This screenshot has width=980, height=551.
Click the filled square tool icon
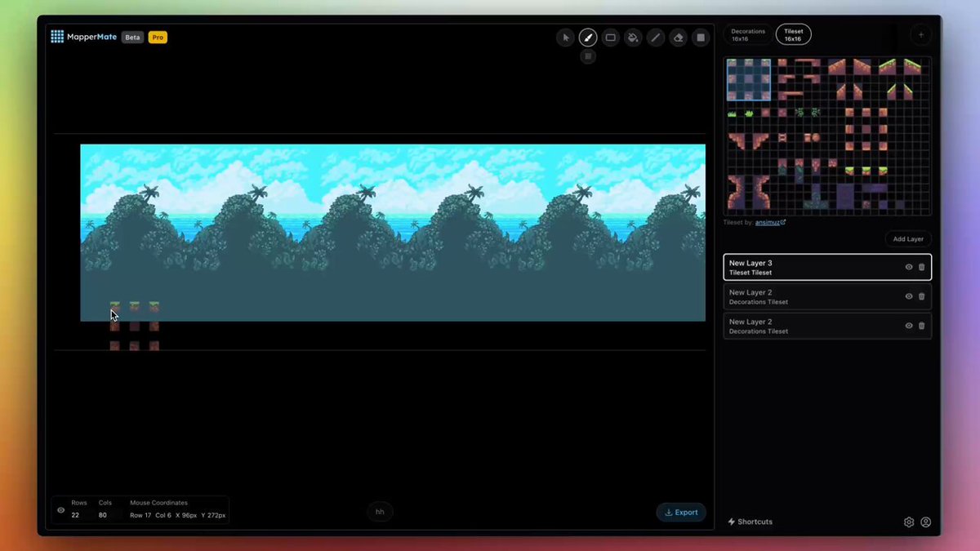click(700, 38)
